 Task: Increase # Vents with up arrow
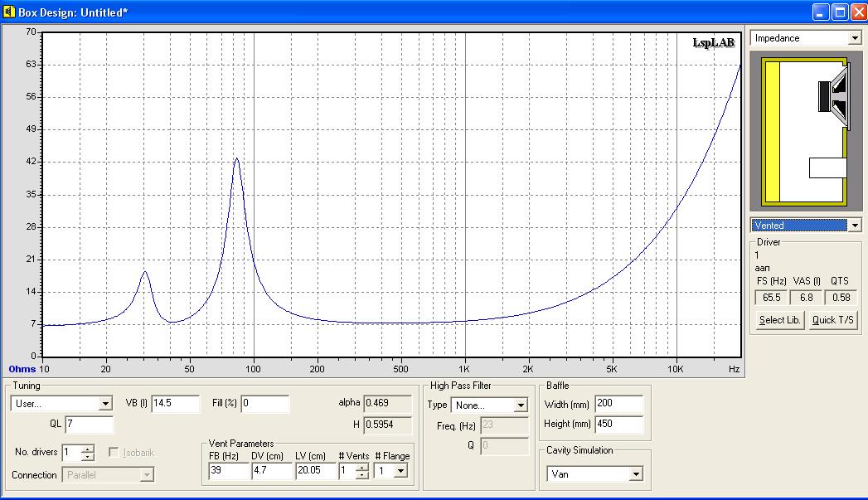tap(362, 468)
